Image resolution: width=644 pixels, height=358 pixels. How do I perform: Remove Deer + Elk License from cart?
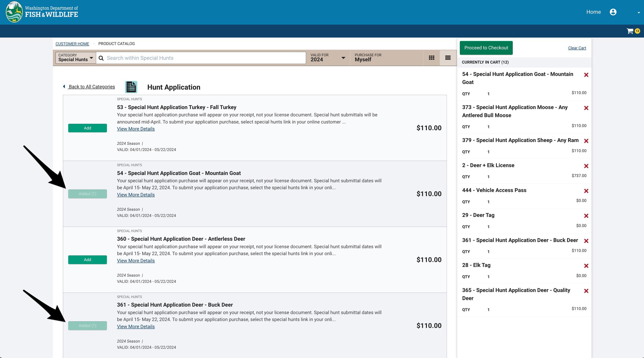tap(586, 166)
